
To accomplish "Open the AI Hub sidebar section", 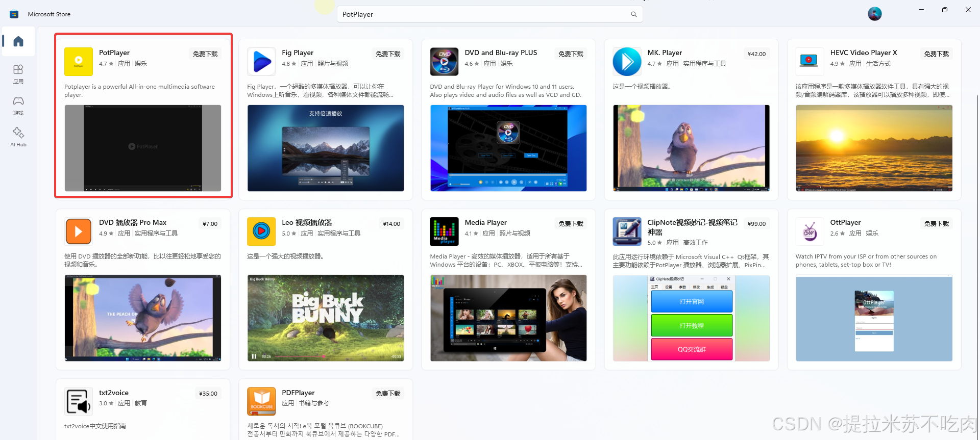I will tap(18, 137).
